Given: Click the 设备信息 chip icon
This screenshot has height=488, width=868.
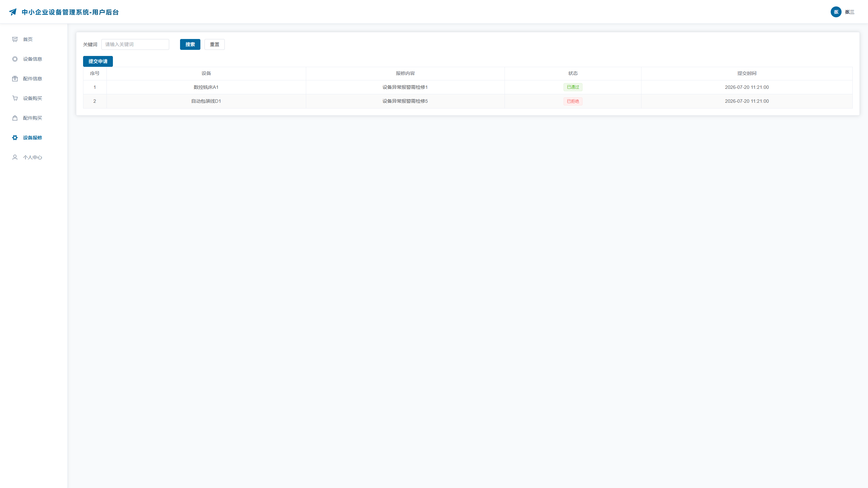Looking at the screenshot, I should 15,59.
